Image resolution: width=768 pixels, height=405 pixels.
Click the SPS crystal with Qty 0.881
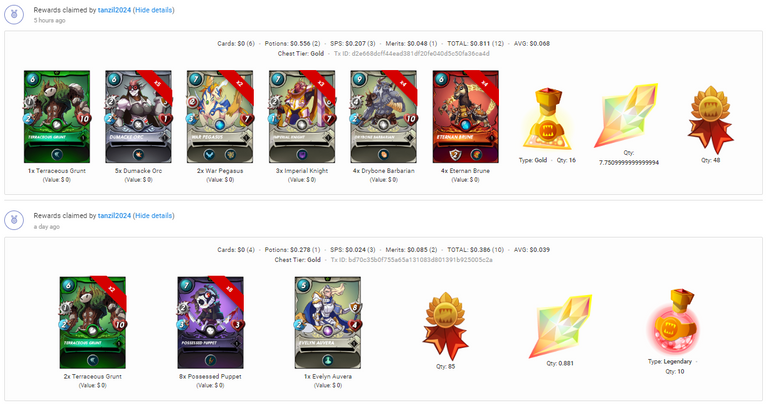[560, 326]
